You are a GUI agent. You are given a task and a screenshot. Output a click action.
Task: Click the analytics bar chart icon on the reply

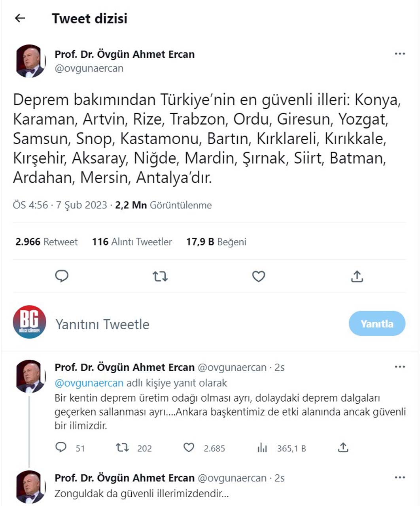(x=261, y=448)
